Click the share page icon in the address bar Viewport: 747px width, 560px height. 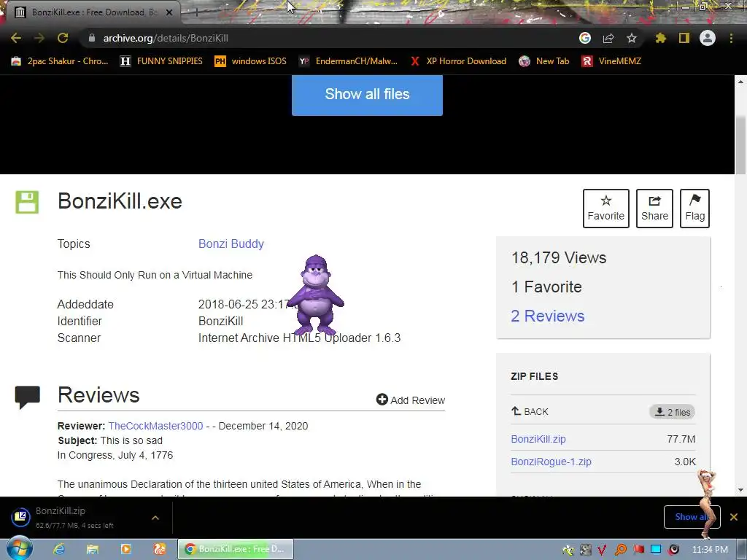point(608,38)
